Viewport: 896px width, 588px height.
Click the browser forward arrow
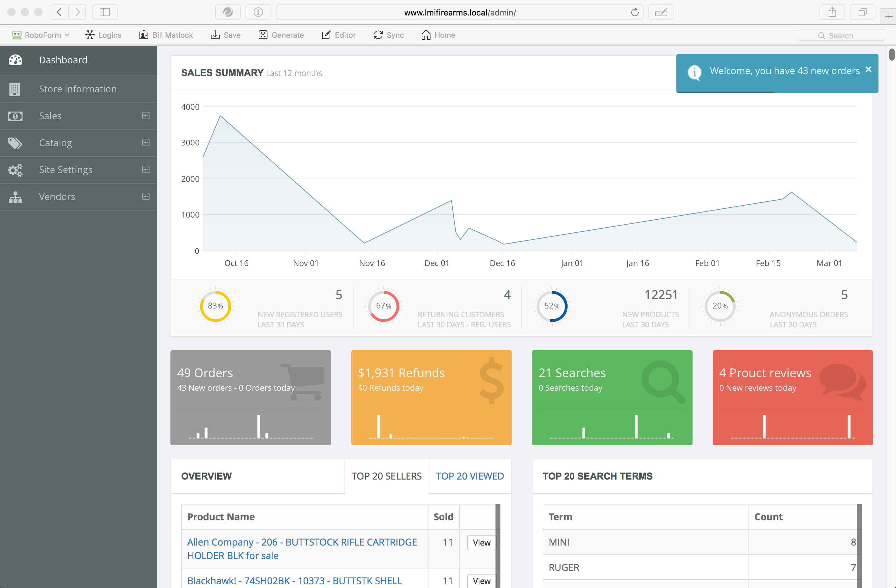tap(77, 12)
